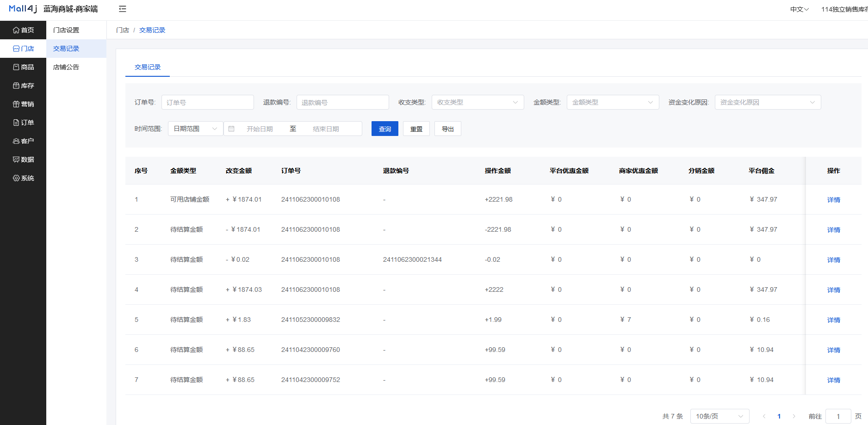Viewport: 868px width, 425px height.
Task: Change the 10条/页 page size
Action: (720, 416)
